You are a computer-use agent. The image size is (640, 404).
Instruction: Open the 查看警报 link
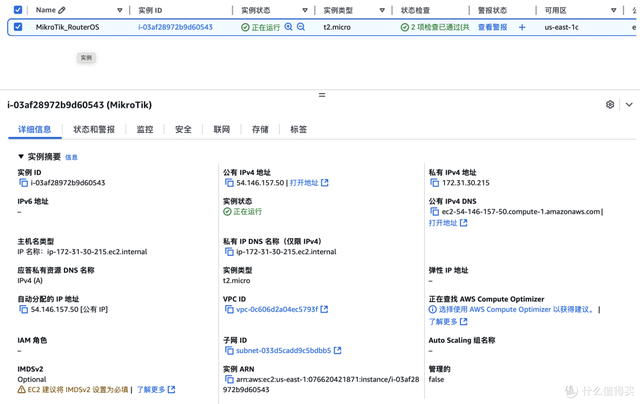click(x=492, y=27)
